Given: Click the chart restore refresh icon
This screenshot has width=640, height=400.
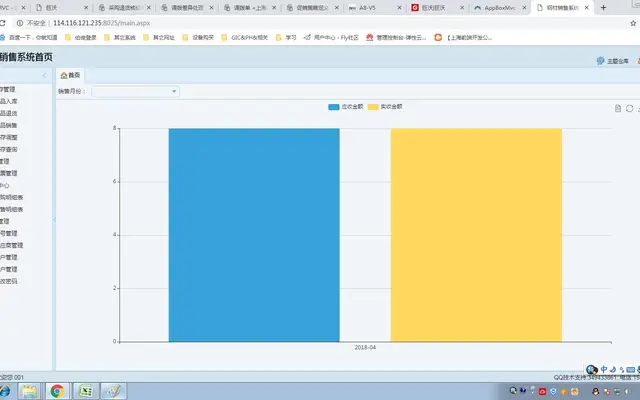Looking at the screenshot, I should point(629,108).
